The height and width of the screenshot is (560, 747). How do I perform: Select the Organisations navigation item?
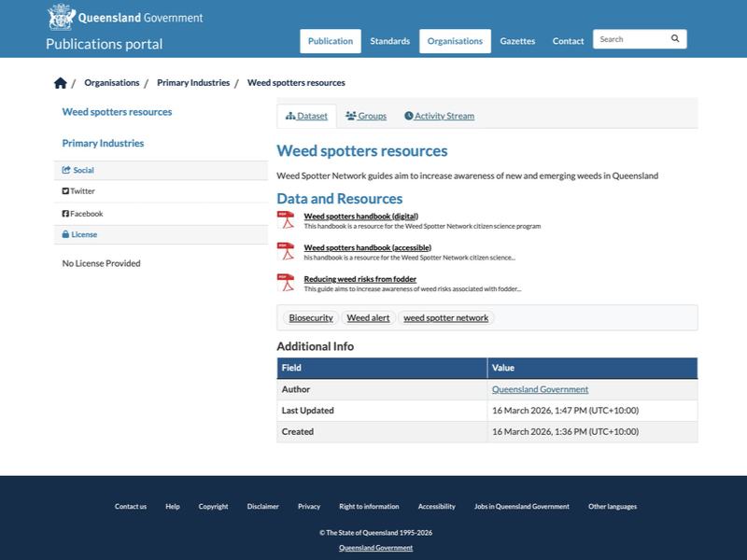coord(455,41)
